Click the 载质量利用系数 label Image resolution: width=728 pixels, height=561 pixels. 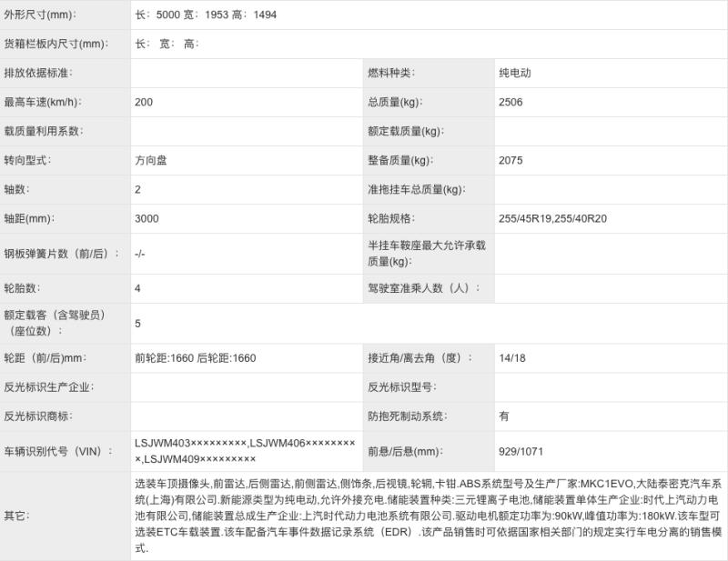coord(44,131)
